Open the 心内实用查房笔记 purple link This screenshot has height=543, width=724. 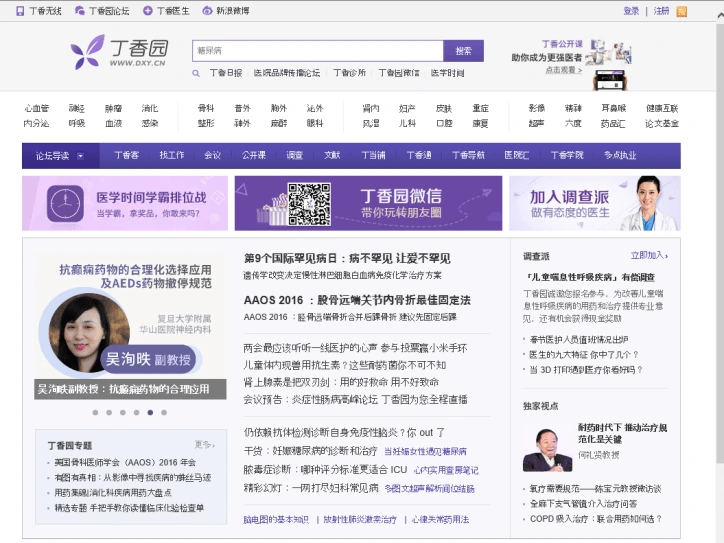(x=446, y=471)
